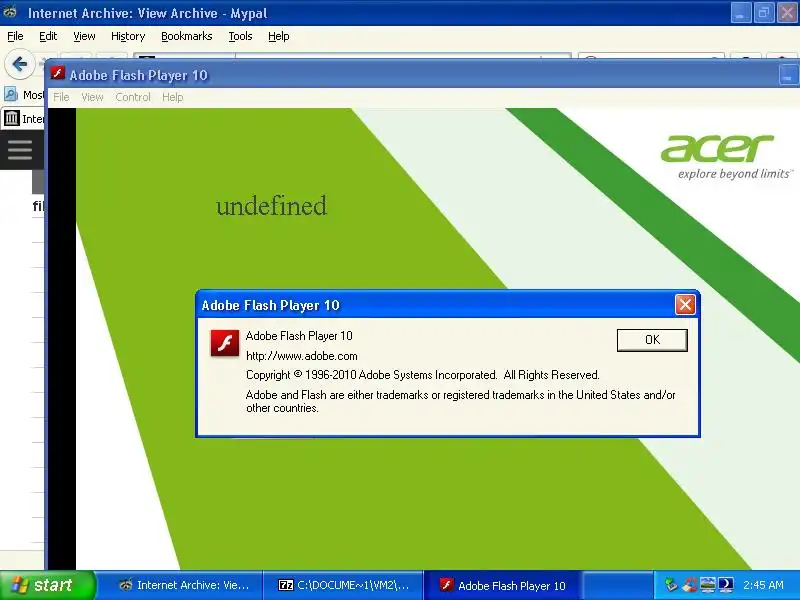Screen dimensions: 800x600
Task: Click 'explore beyond limits' tagline
Action: coord(735,174)
